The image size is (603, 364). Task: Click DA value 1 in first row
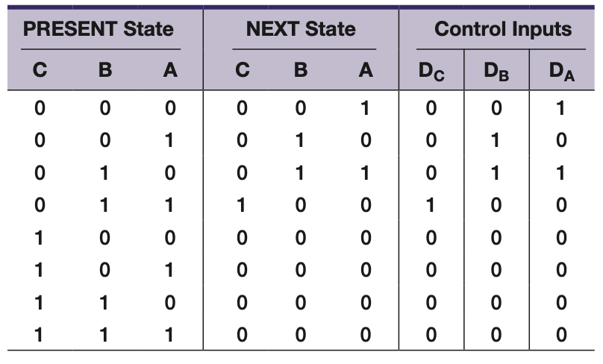tap(560, 108)
